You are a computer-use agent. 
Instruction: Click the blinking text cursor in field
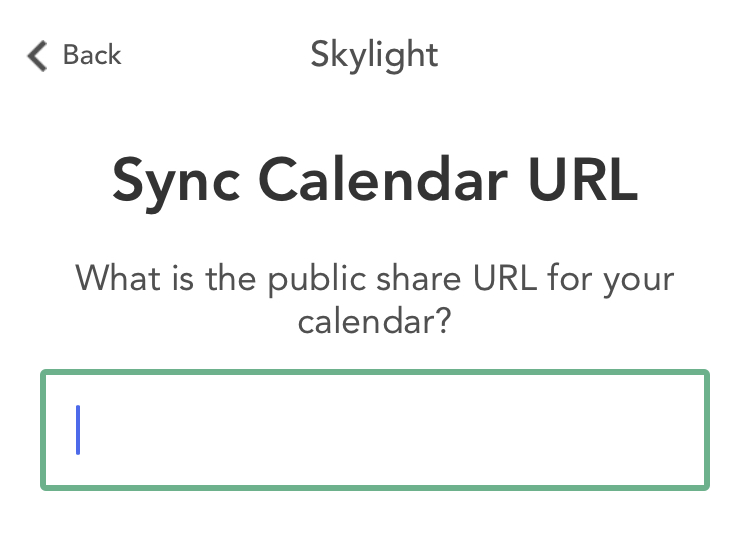[x=78, y=430]
